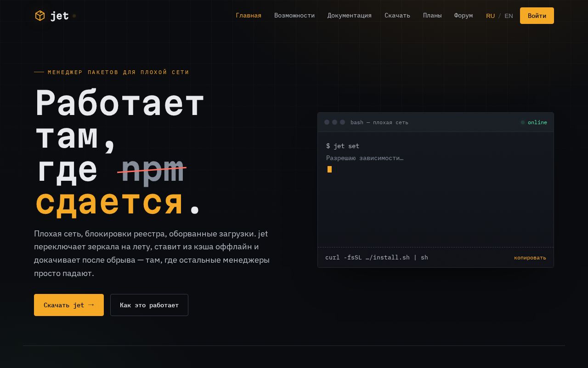The image size is (588, 368).
Task: Click the jet wordmark text
Action: 59,16
